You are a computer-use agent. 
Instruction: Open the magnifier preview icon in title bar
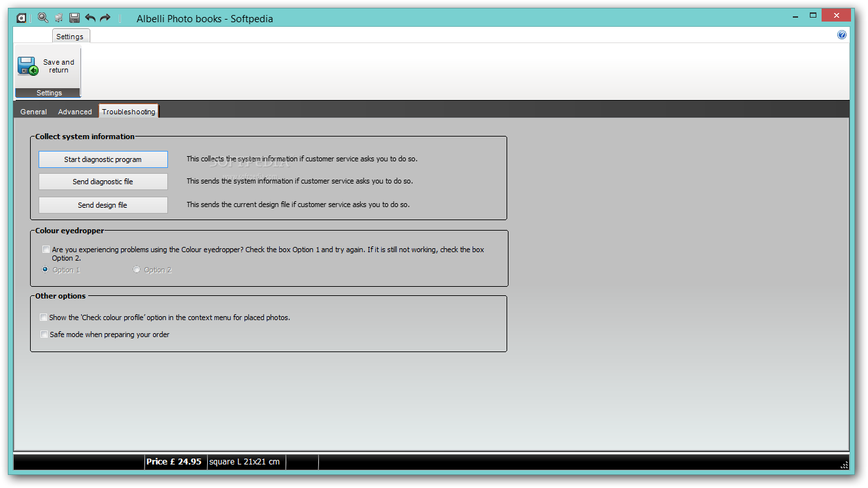(x=43, y=18)
